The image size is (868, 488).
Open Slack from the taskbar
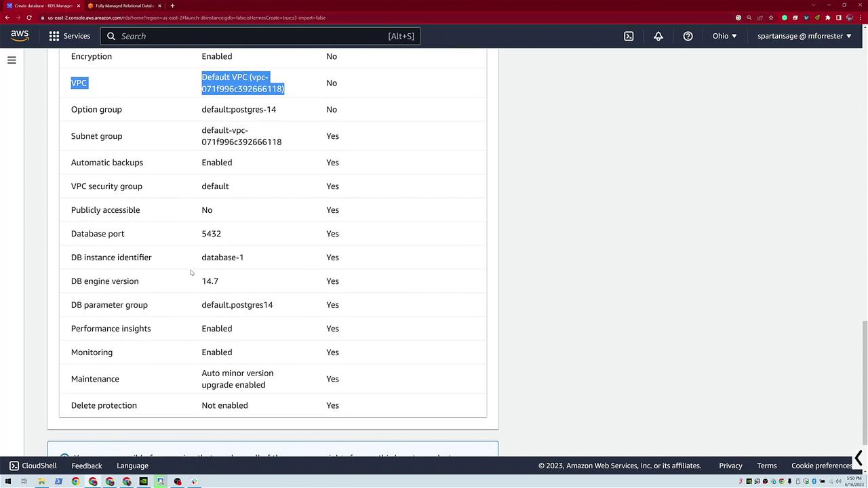194,481
